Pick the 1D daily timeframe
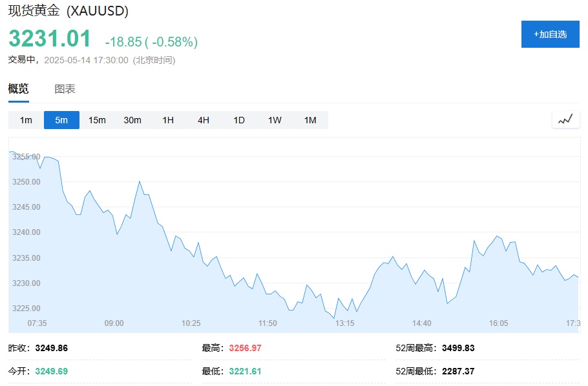Image resolution: width=588 pixels, height=386 pixels. click(239, 120)
